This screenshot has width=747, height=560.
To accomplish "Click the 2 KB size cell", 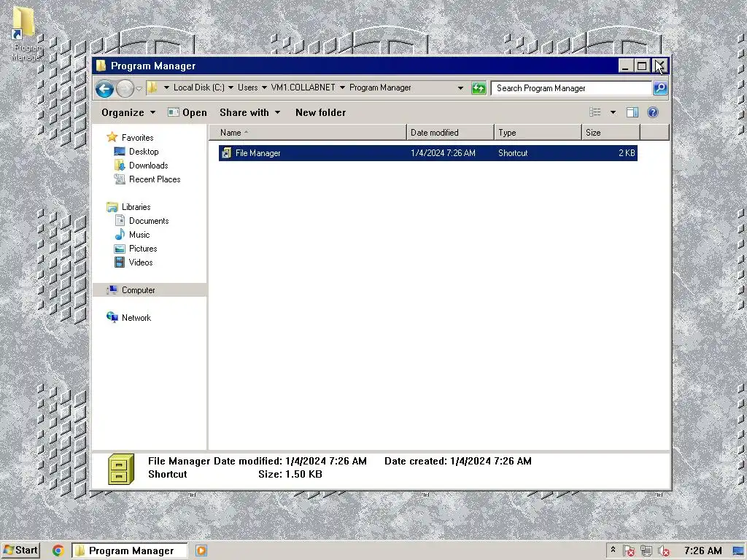I will pos(627,153).
